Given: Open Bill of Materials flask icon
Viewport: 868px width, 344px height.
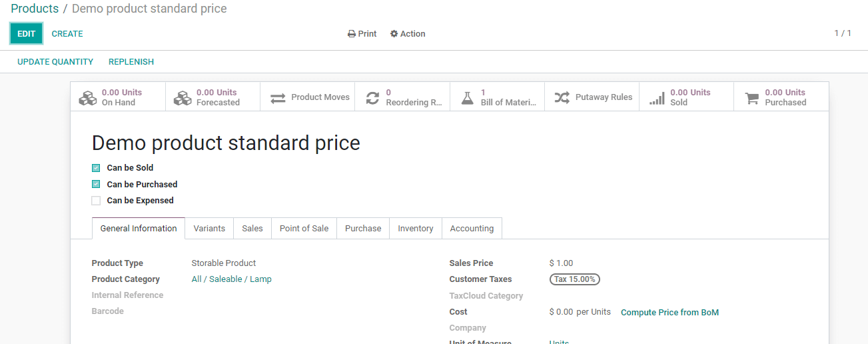Looking at the screenshot, I should 468,98.
